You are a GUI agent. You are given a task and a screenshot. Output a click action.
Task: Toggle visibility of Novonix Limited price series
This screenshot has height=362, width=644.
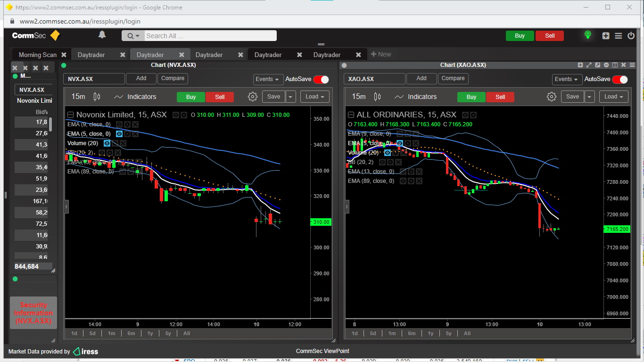tap(176, 115)
